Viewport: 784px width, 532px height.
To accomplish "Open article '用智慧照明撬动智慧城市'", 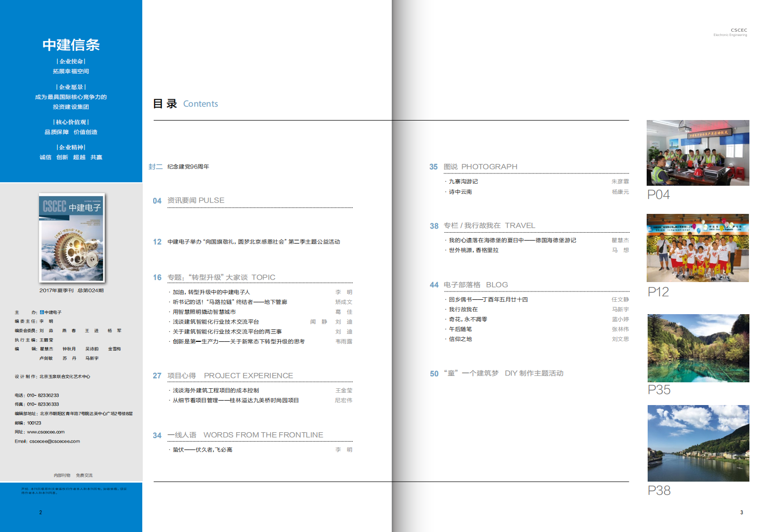I will point(204,312).
